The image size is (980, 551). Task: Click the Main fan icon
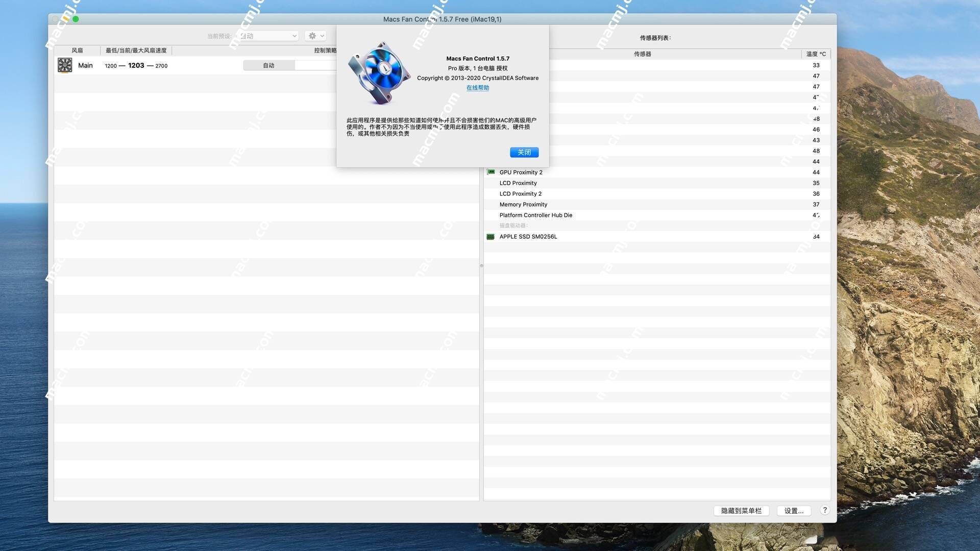click(65, 65)
